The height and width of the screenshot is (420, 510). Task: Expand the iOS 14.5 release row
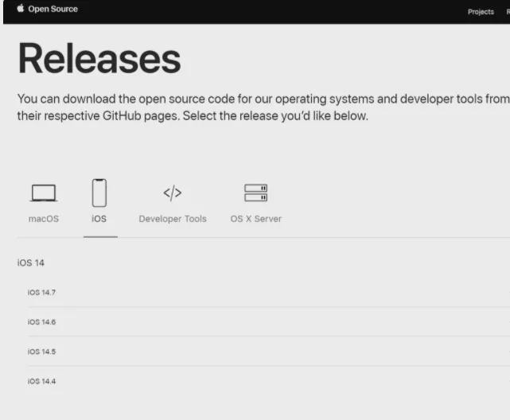click(x=269, y=352)
